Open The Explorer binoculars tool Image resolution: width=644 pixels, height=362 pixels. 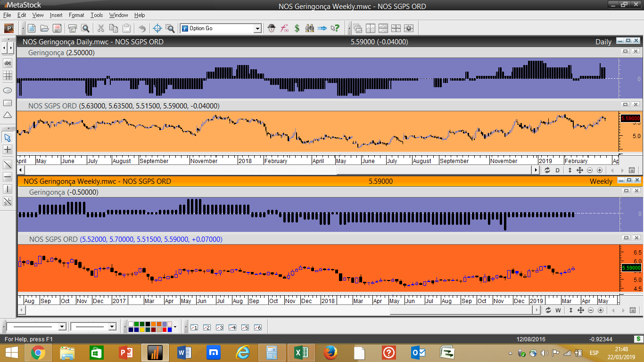[310, 28]
